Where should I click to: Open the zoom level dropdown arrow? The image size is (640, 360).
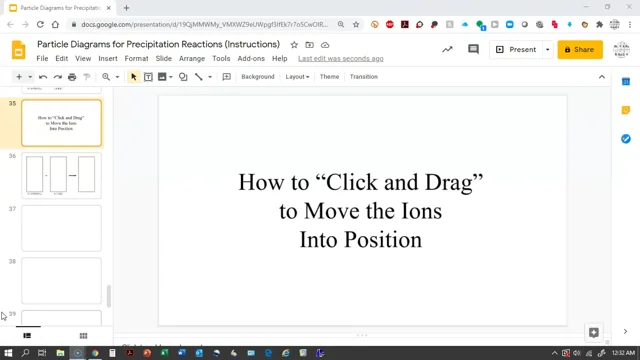(x=117, y=77)
